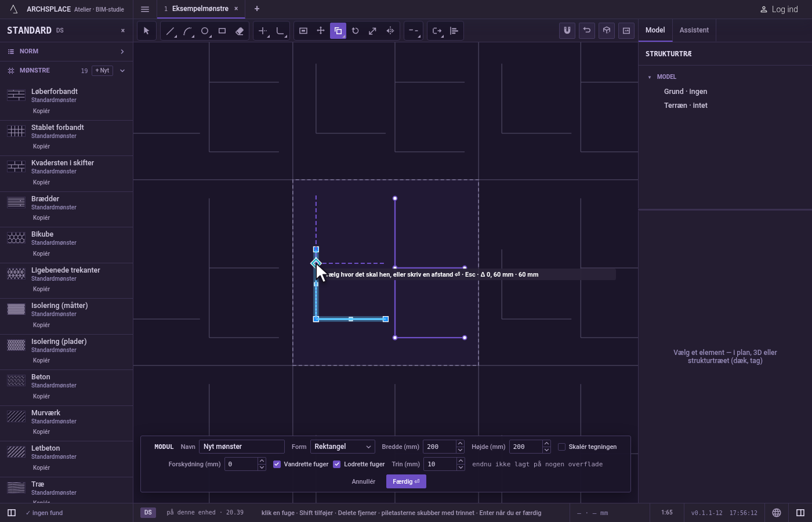Expand the NORM section
812x522 pixels.
(66, 52)
